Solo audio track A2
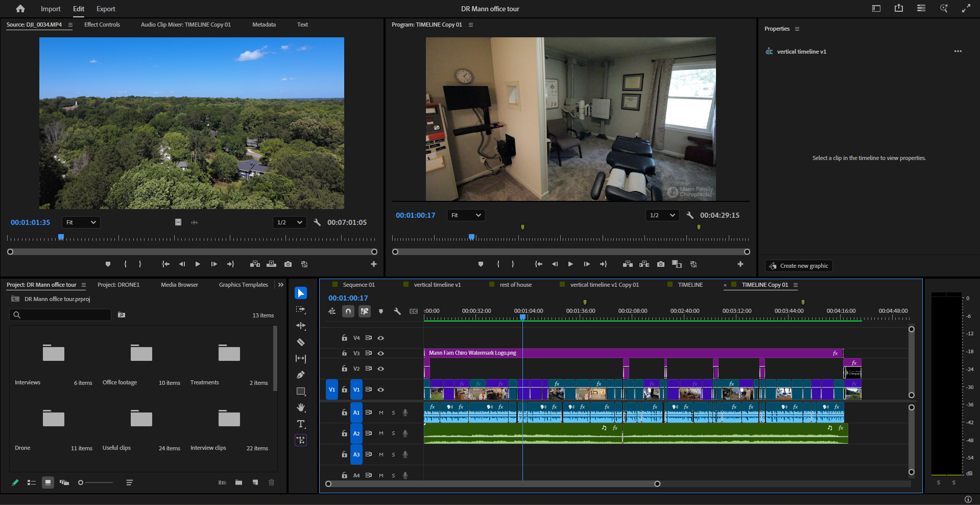The width and height of the screenshot is (980, 505). (393, 433)
